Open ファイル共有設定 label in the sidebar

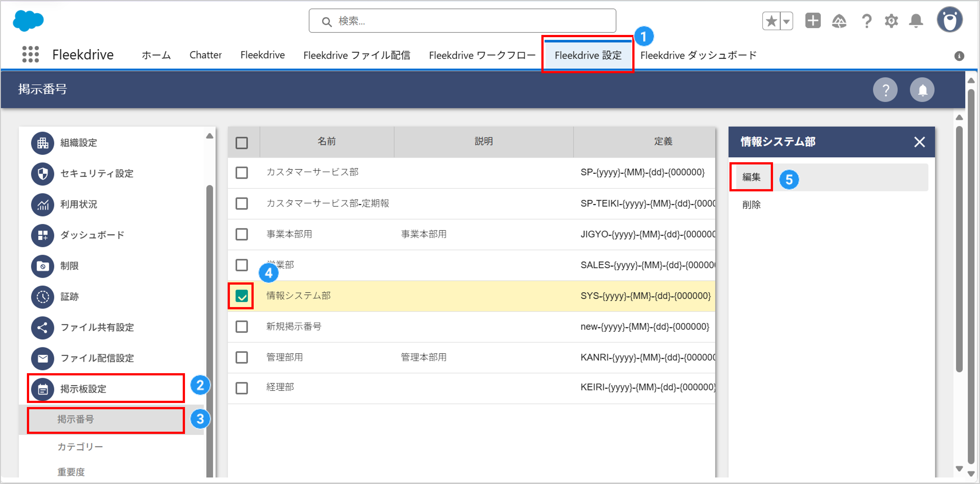point(97,328)
